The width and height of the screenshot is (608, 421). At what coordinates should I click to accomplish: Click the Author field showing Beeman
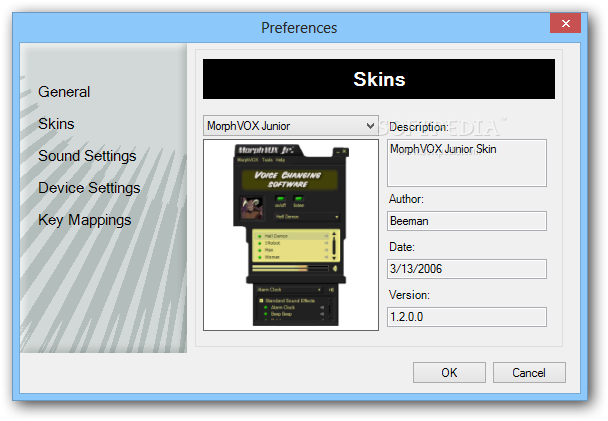point(467,221)
